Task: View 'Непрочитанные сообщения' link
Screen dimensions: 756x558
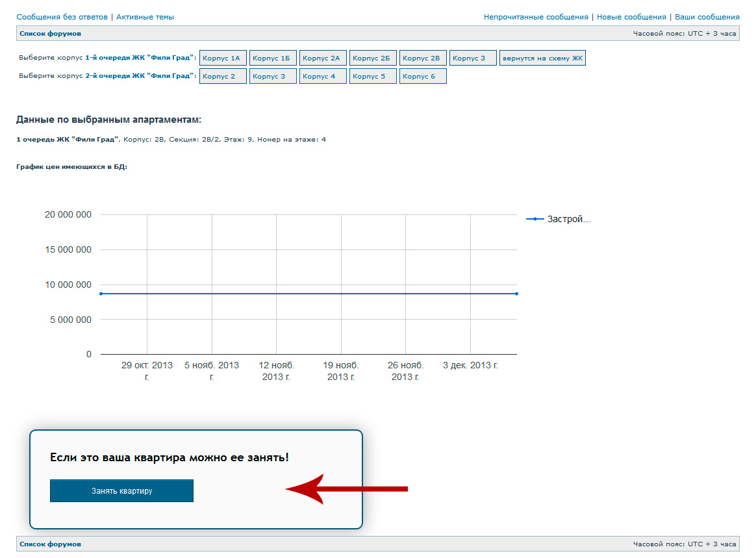Action: click(x=536, y=17)
